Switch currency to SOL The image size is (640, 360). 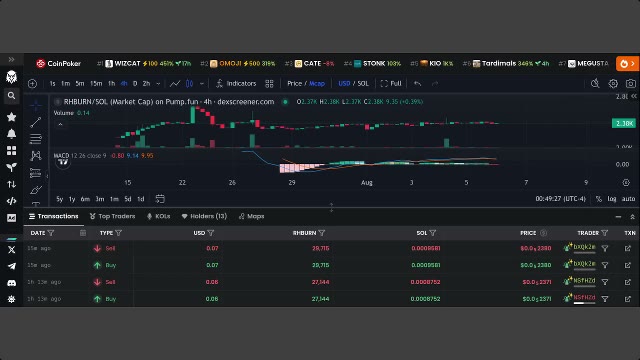coord(363,84)
